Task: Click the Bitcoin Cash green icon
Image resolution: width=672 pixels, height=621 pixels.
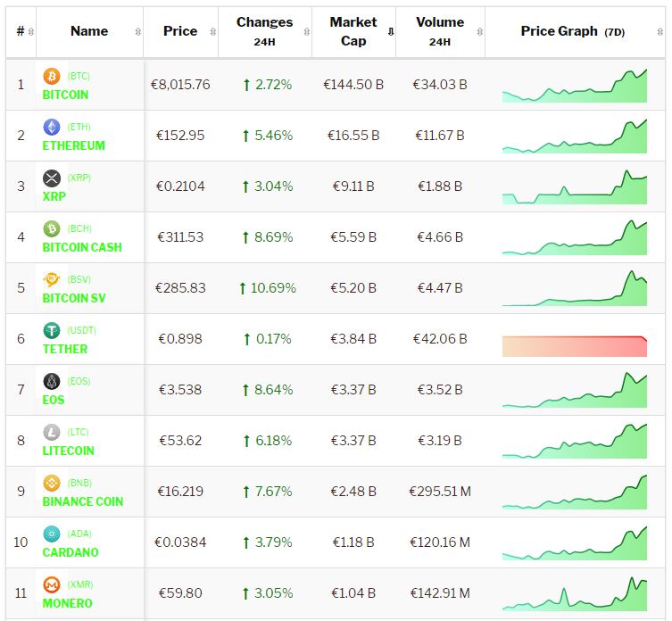Action: (52, 229)
